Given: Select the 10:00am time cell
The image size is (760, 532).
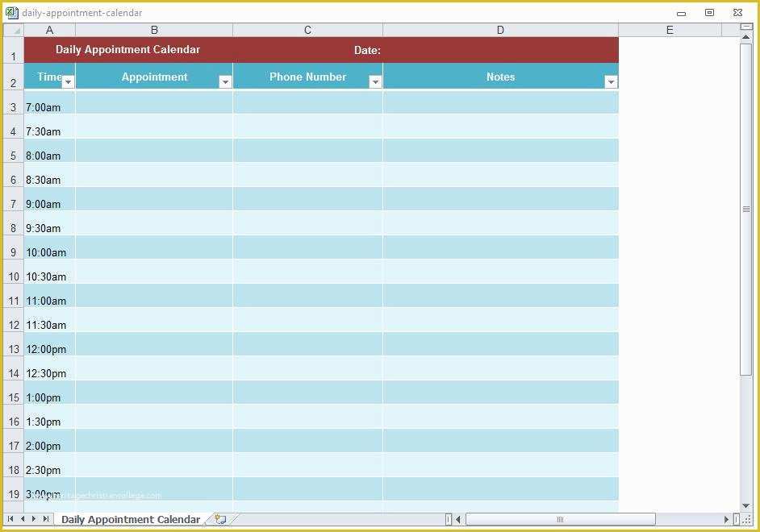Looking at the screenshot, I should click(49, 247).
